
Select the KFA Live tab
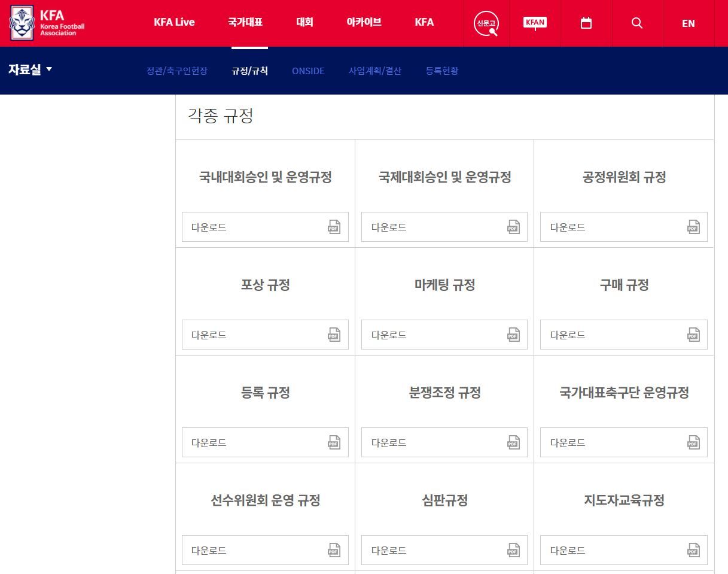[174, 22]
